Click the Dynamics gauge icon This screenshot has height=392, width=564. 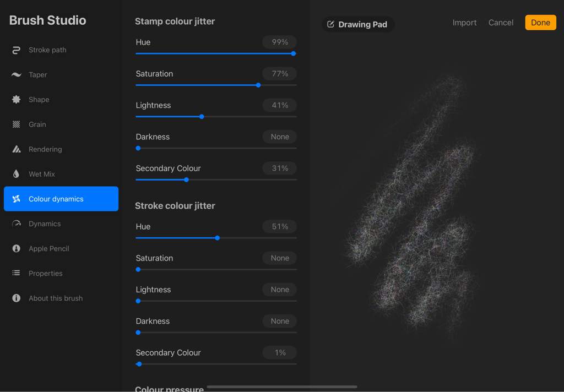click(16, 224)
